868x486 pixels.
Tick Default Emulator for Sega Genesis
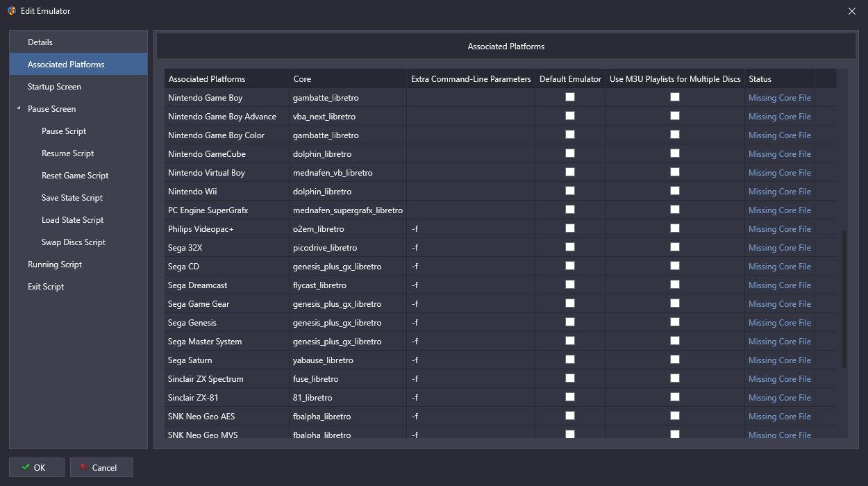[570, 322]
